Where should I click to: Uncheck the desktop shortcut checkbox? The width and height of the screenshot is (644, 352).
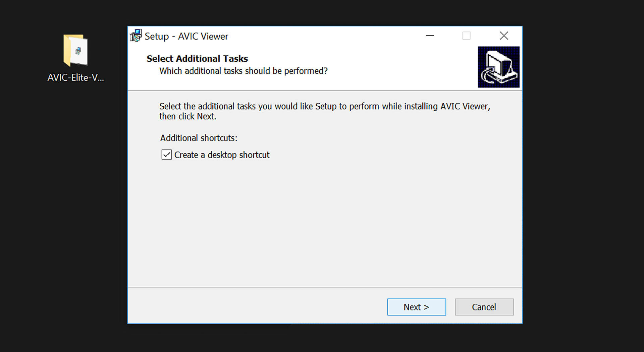pos(166,155)
